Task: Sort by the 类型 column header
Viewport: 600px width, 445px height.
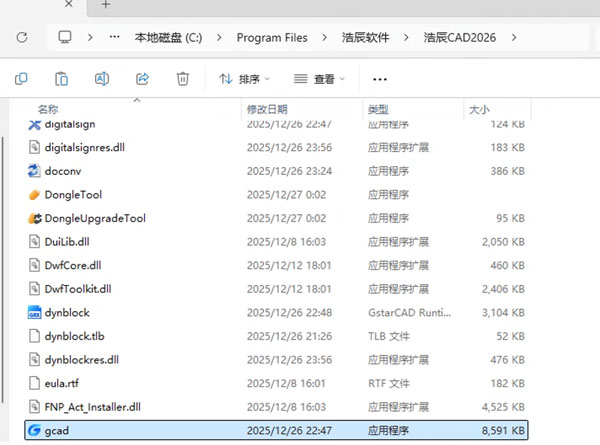Action: coord(378,109)
